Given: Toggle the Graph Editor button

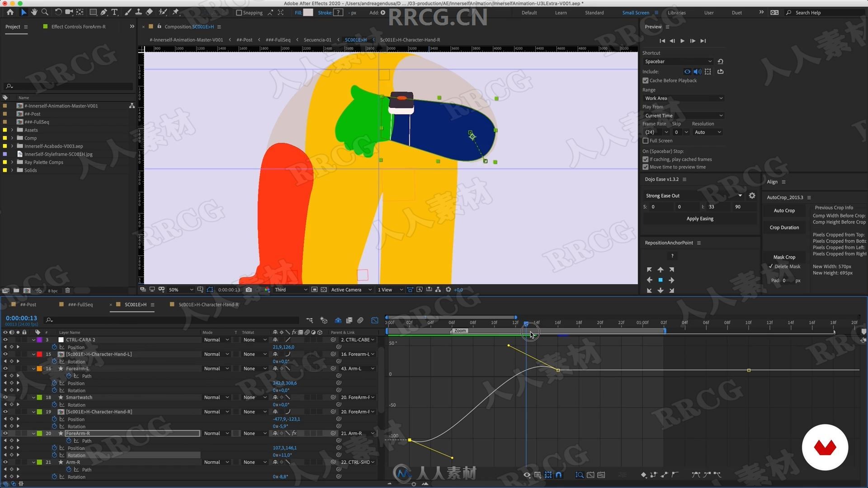Looking at the screenshot, I should click(375, 320).
